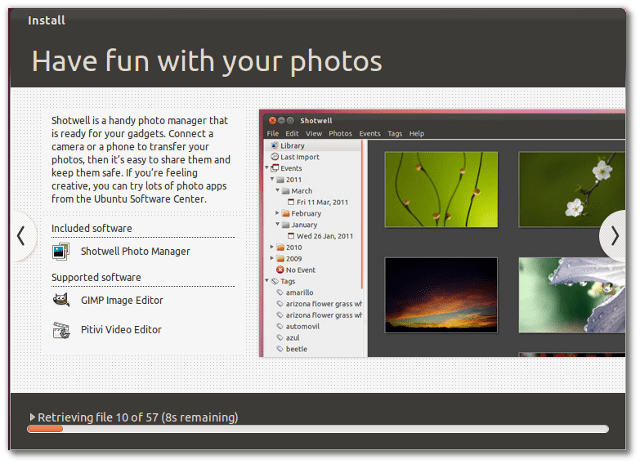Click the Library icon in sidebar
Image resolution: width=640 pixels, height=464 pixels.
[x=275, y=145]
